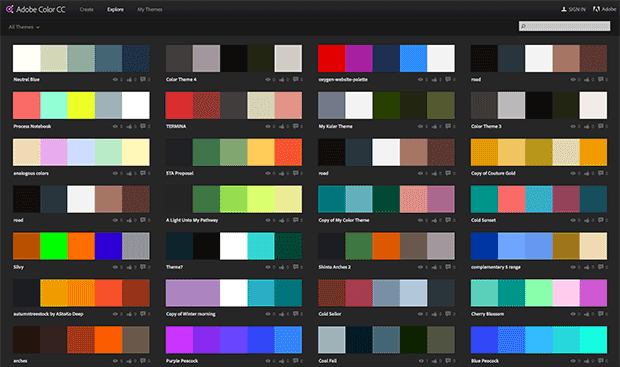Select pink swatch in Cherry Blossom palette
The image size is (620, 367).
coord(566,293)
